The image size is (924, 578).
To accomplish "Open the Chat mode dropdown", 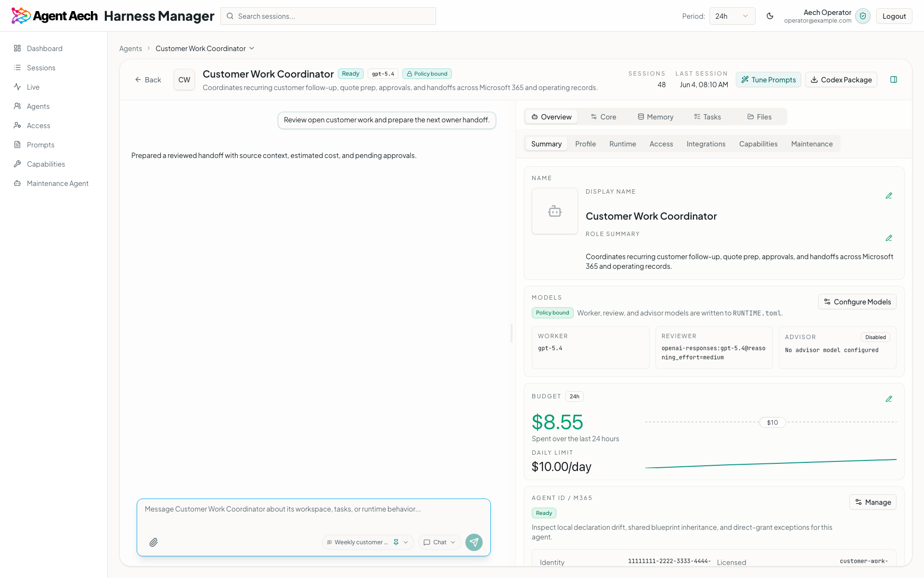I will (x=439, y=542).
